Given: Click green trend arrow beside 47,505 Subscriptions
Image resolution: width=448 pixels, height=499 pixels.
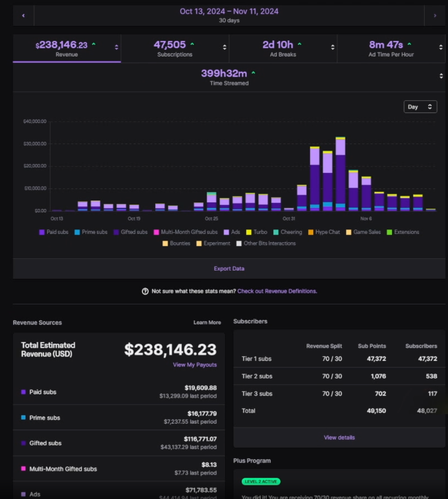Looking at the screenshot, I should point(192,44).
